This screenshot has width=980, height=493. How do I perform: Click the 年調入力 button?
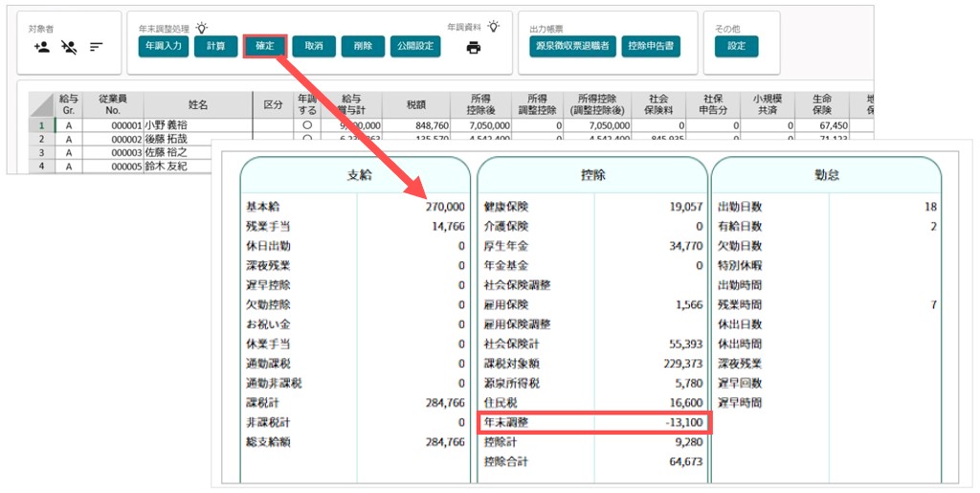click(164, 46)
